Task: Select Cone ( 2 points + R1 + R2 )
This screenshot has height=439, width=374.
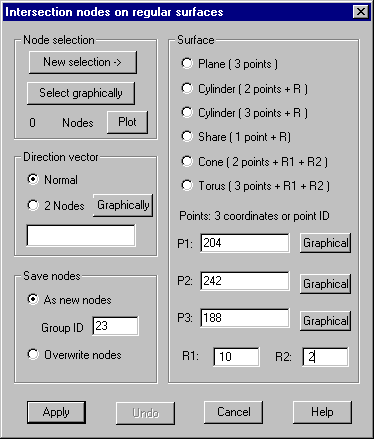Action: coord(255,162)
